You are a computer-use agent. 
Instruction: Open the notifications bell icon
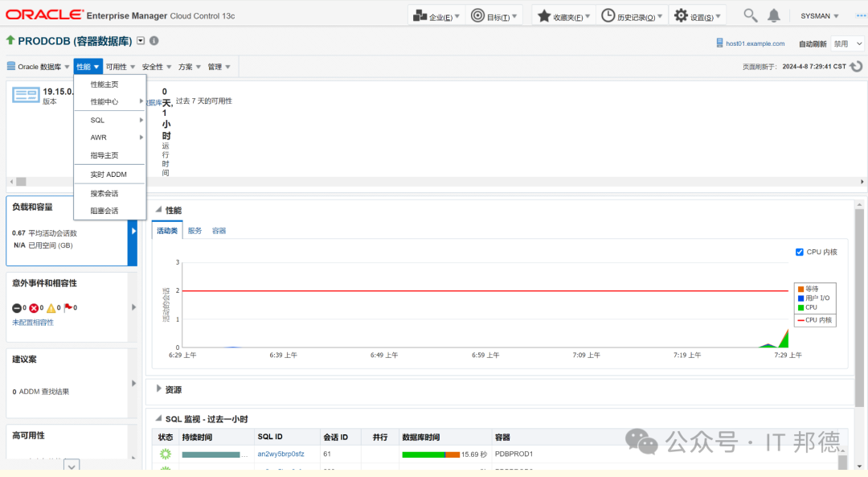[x=774, y=15]
